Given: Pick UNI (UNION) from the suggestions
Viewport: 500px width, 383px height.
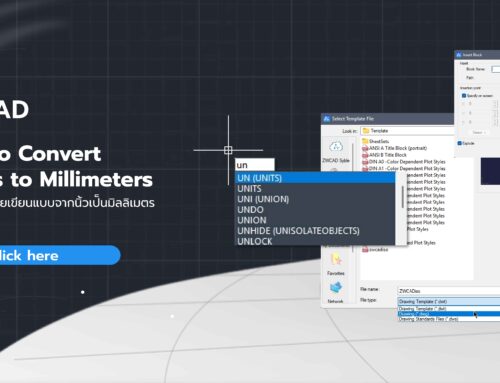Looking at the screenshot, I should coord(315,199).
